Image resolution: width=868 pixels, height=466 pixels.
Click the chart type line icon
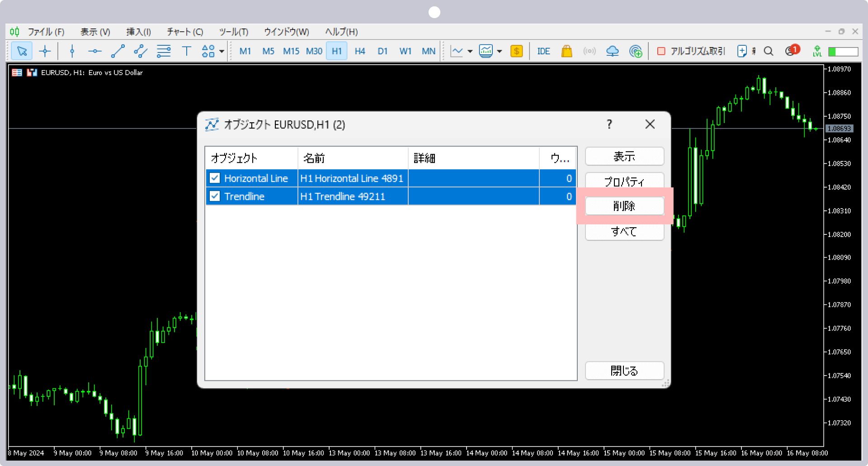(x=457, y=51)
